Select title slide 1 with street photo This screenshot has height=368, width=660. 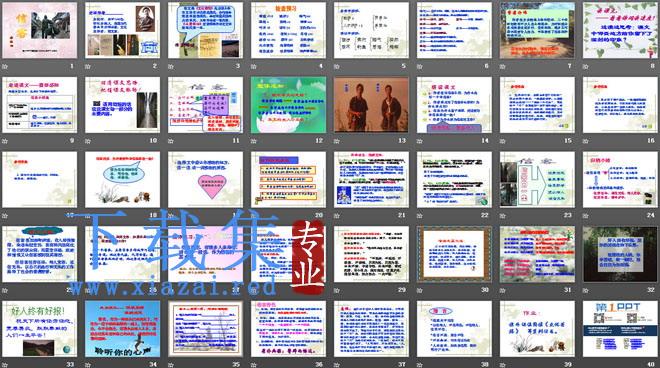[x=40, y=30]
